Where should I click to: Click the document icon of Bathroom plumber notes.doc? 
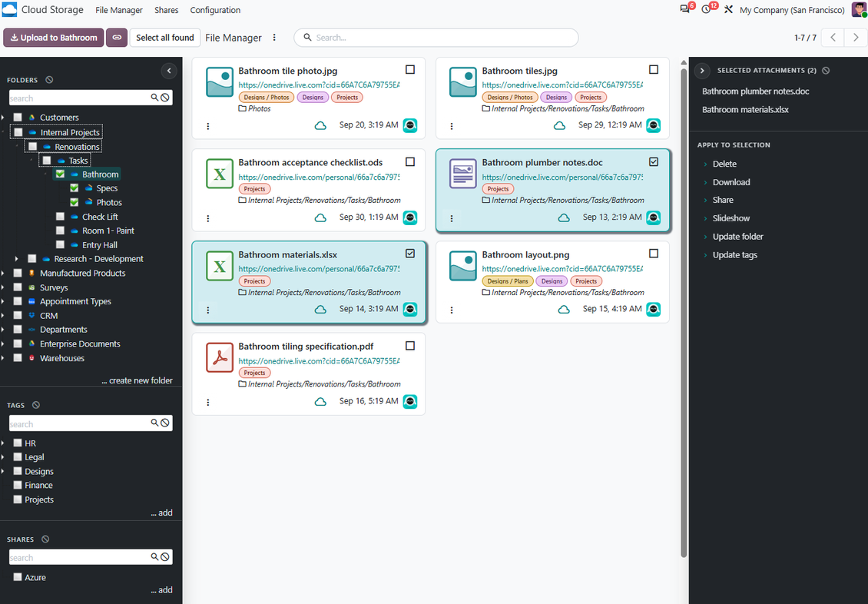tap(462, 174)
